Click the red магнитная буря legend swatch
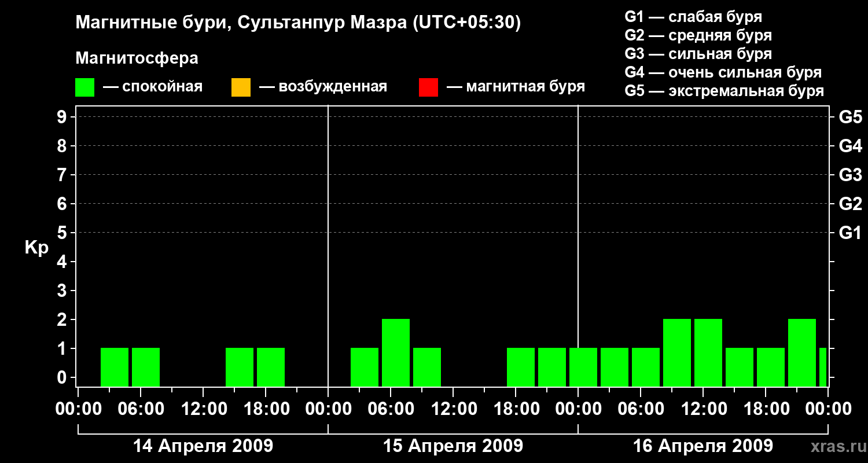The width and height of the screenshot is (868, 463). tap(428, 87)
